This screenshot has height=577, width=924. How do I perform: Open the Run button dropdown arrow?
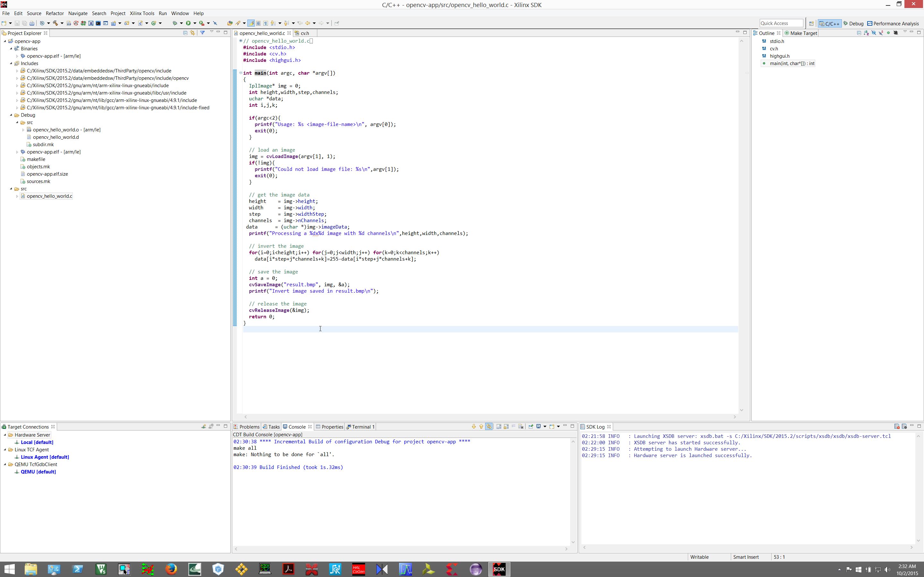195,23
